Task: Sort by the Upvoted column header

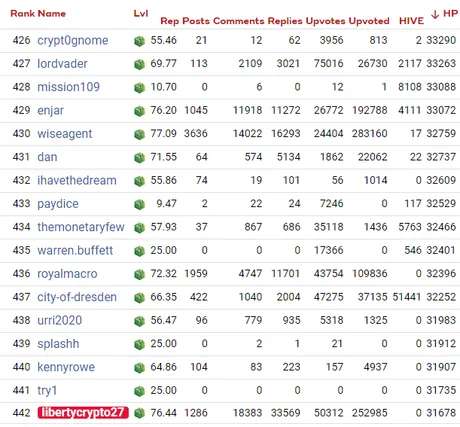Action: pyautogui.click(x=369, y=21)
